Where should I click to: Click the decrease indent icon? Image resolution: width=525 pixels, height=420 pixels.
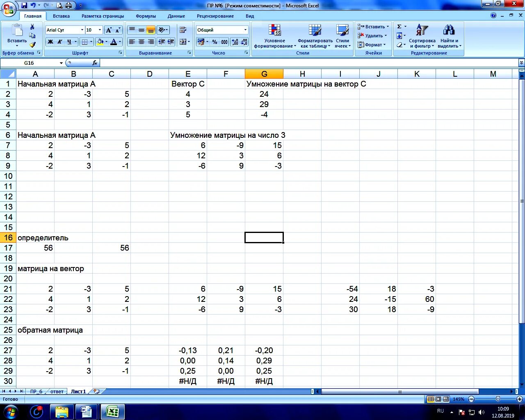click(161, 42)
